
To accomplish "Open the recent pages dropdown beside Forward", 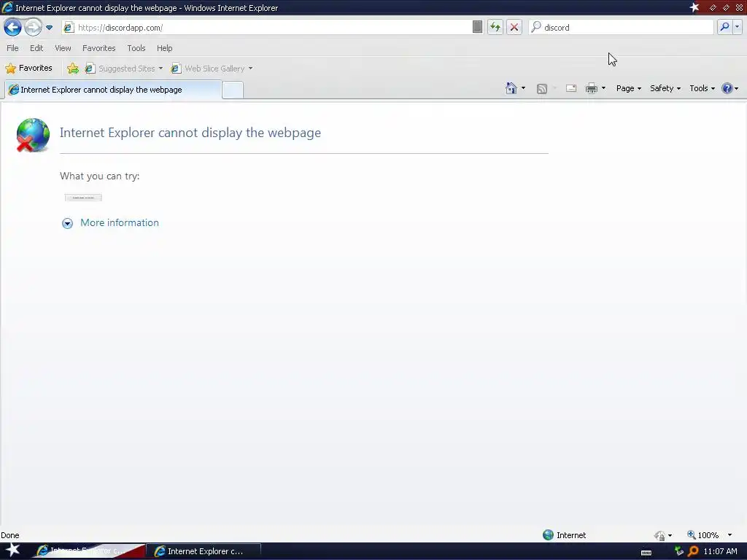I will (x=49, y=28).
